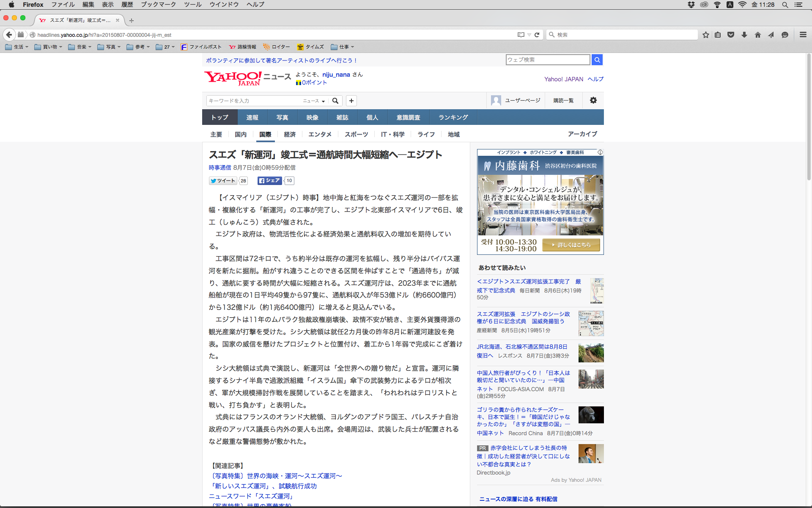Open the アーカイブ link

582,134
